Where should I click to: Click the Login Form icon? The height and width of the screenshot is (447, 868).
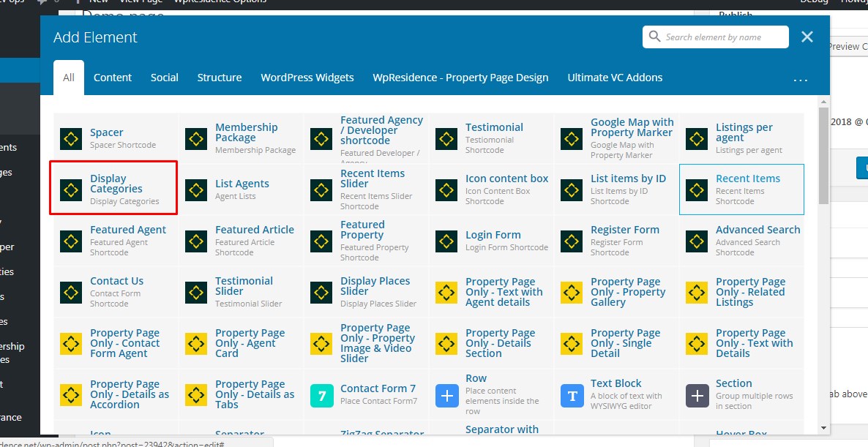click(446, 241)
